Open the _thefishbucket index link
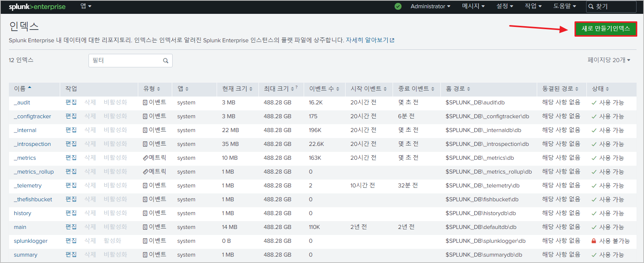Screen dimensions: 644x263 tap(33, 199)
